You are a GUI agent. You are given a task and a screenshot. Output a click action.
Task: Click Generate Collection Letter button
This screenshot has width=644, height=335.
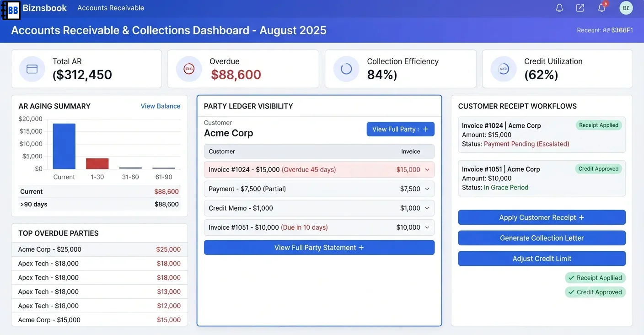(542, 238)
